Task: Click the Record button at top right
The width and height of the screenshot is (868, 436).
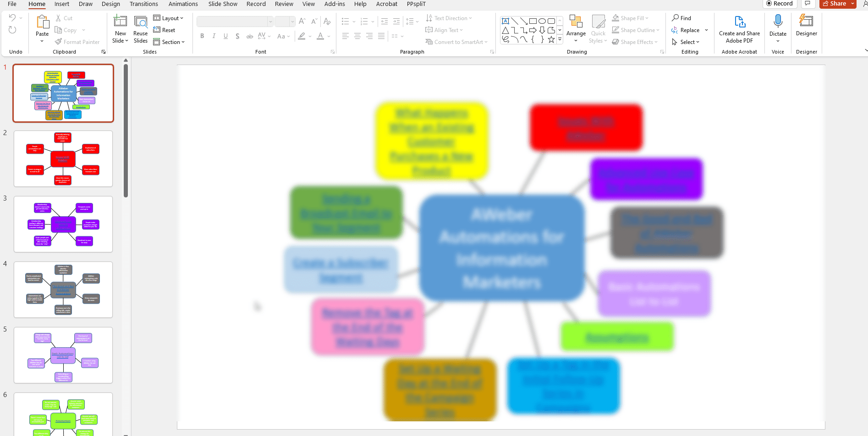Action: coord(779,4)
